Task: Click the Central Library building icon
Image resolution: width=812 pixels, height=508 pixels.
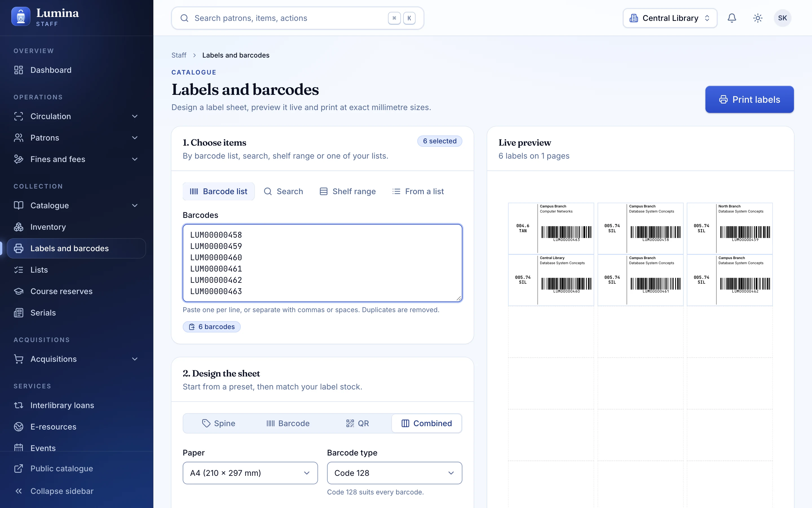Action: coord(634,18)
